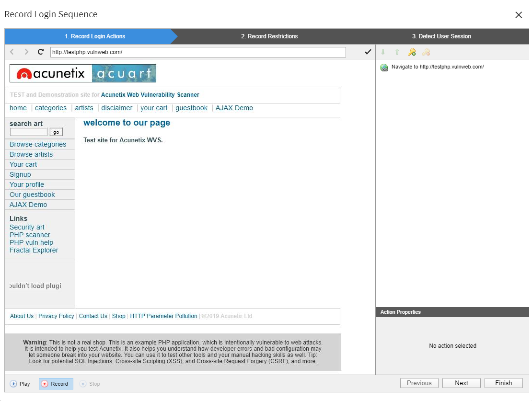Screen dimensions: 532x401
Task: Click the Stop control
Action: [x=90, y=384]
